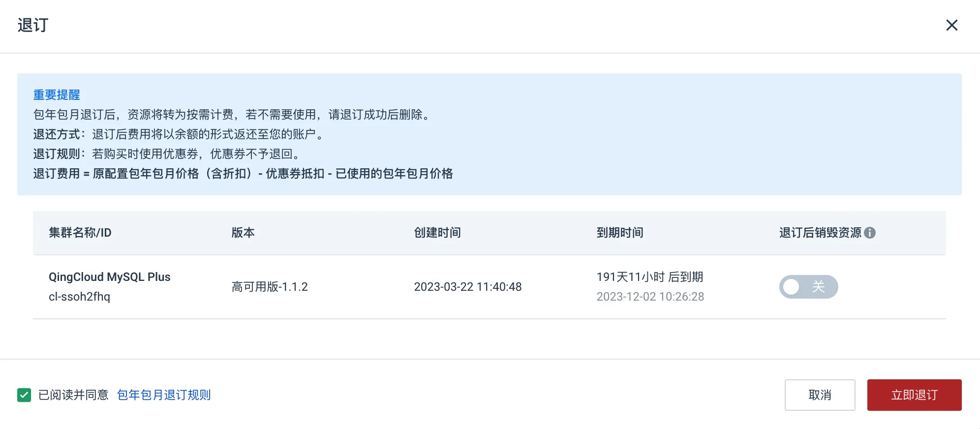The image size is (980, 429).
Task: Close the 退订 dialog with X
Action: pyautogui.click(x=951, y=25)
